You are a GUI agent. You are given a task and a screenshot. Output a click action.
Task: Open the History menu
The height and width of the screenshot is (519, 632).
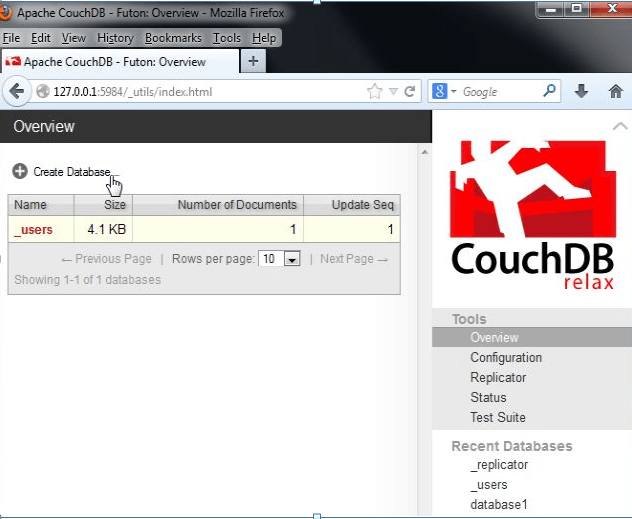[115, 38]
